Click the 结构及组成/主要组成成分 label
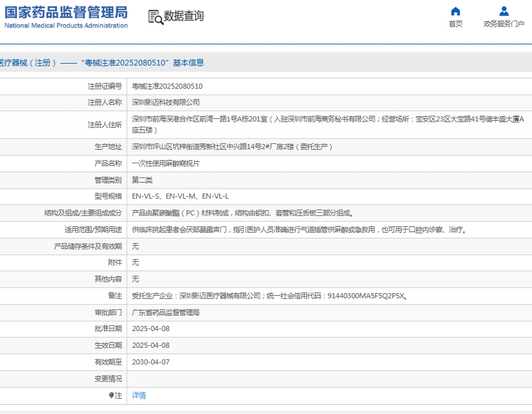This screenshot has height=414, width=532. pos(83,213)
